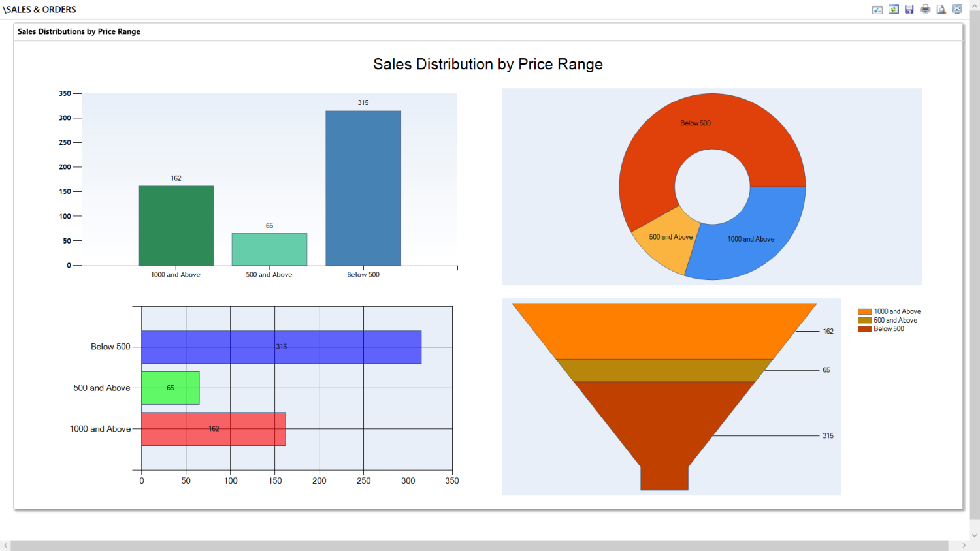
Task: Toggle fullscreen view using the monitor icon
Action: pyautogui.click(x=957, y=9)
